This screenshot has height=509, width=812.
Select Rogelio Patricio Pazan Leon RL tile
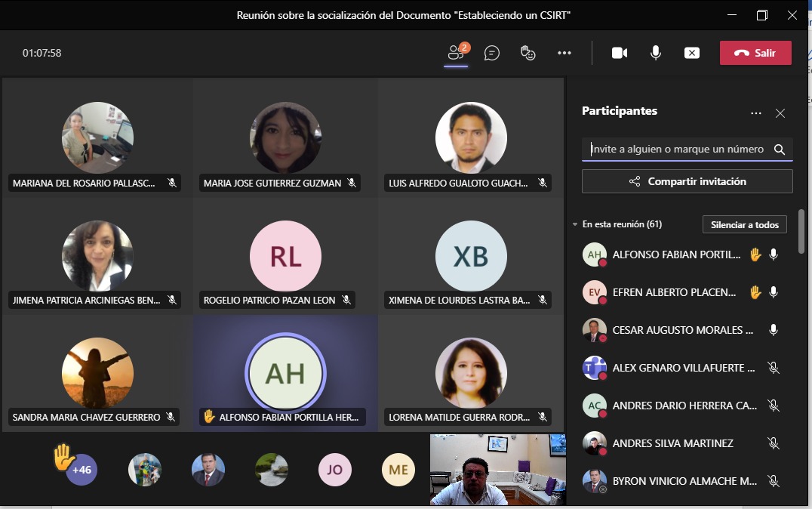click(x=285, y=256)
